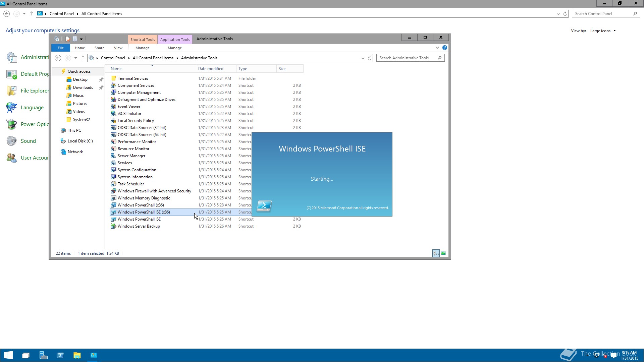Select the Component Services shortcut icon

113,85
